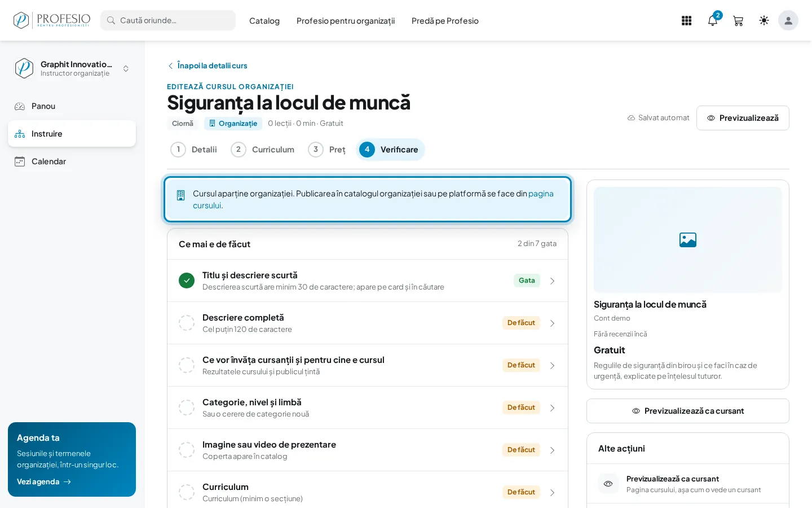Click 'Imagine sau video de prezentare' title

(x=269, y=445)
